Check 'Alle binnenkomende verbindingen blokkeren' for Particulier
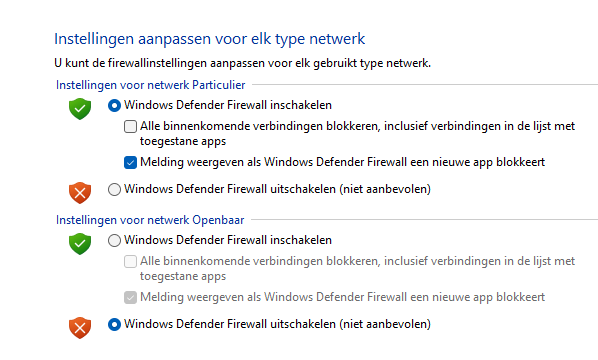Viewport: 598px width, 360px height. click(x=130, y=126)
